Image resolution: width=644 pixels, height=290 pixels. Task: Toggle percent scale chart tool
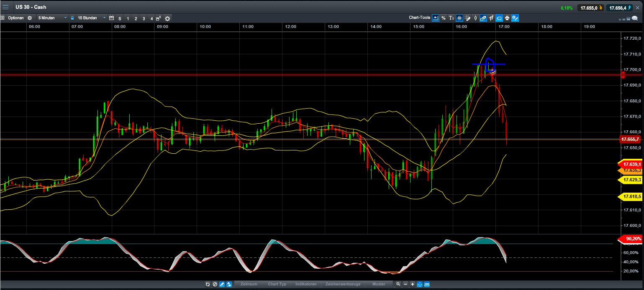[444, 18]
